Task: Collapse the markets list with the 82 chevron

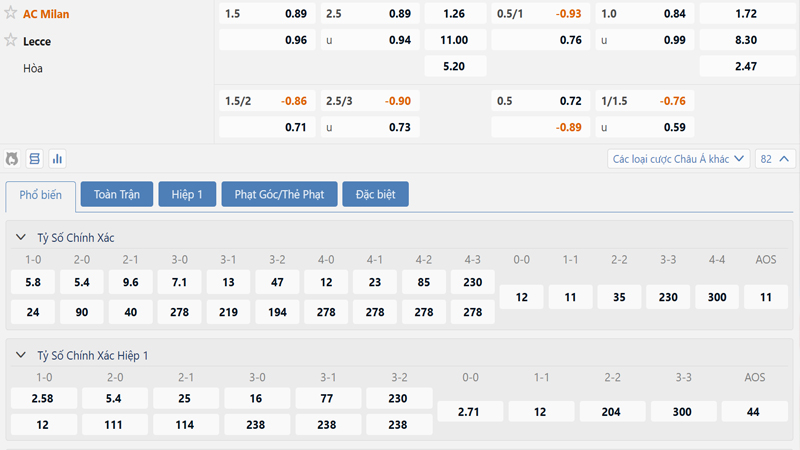Action: [777, 158]
